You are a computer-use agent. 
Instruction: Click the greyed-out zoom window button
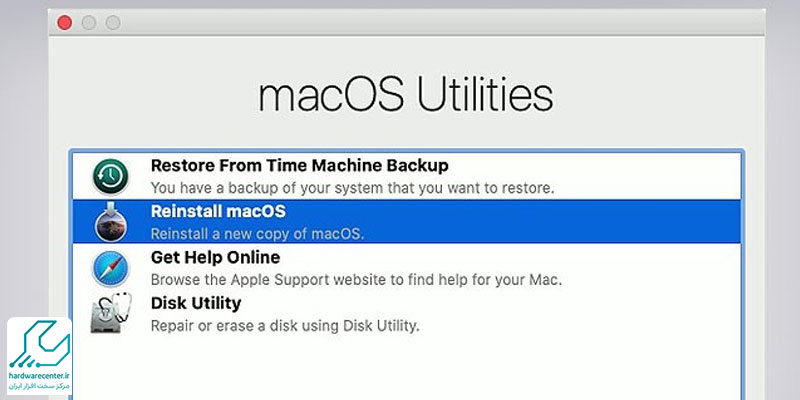tap(113, 22)
